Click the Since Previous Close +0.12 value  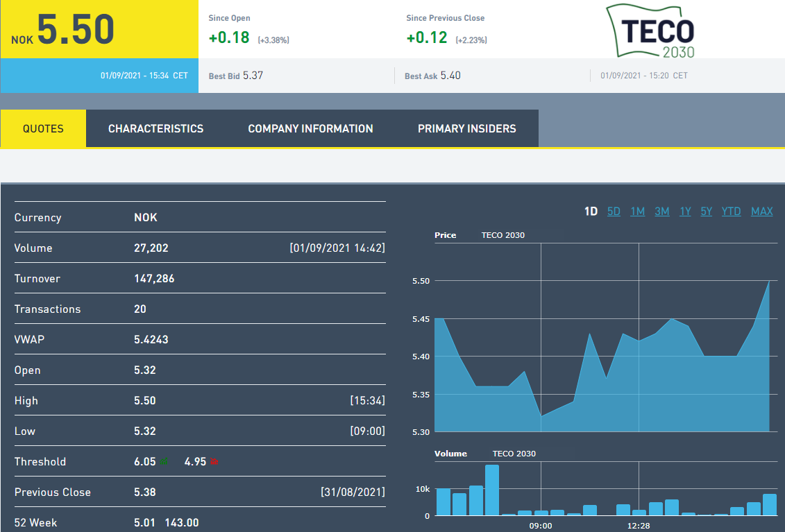[x=427, y=37]
